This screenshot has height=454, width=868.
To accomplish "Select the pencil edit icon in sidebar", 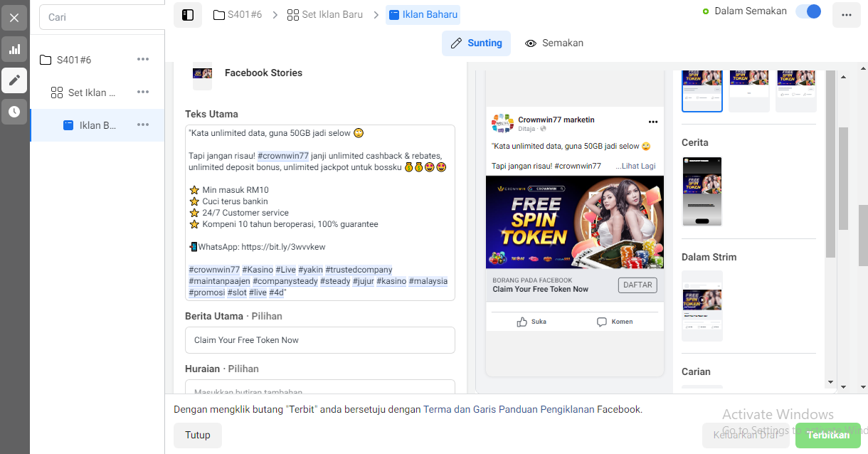I will point(14,80).
